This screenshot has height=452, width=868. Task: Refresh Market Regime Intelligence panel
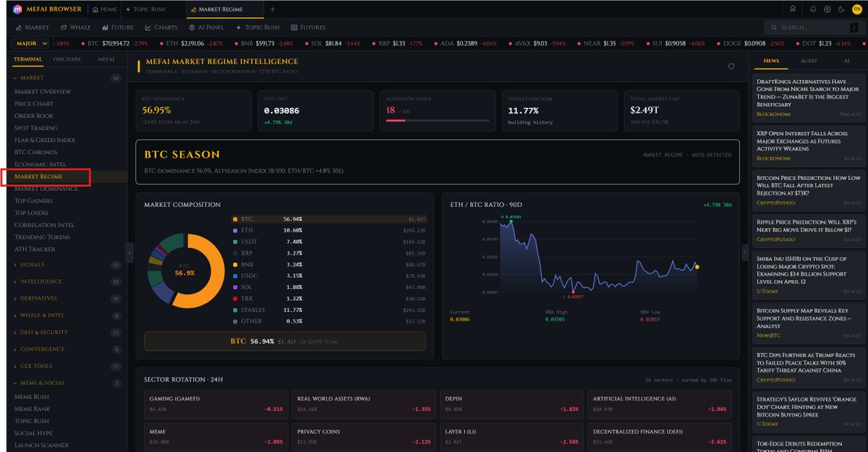pyautogui.click(x=731, y=66)
